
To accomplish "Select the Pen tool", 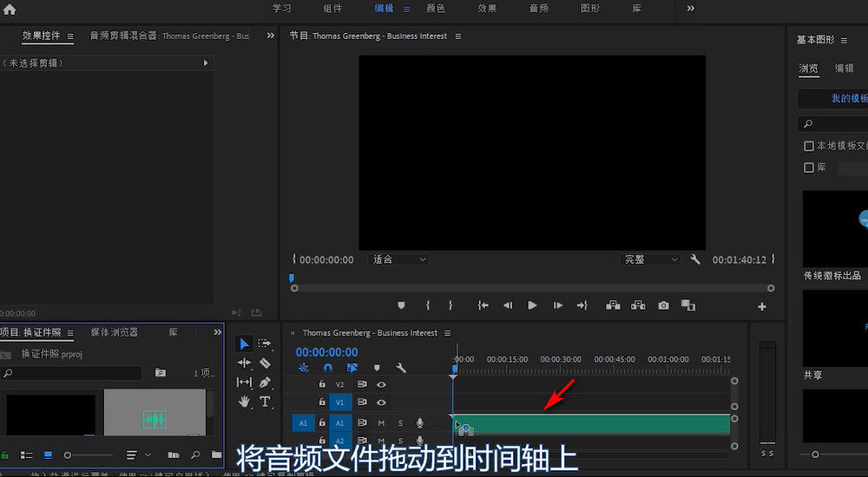I will (265, 382).
